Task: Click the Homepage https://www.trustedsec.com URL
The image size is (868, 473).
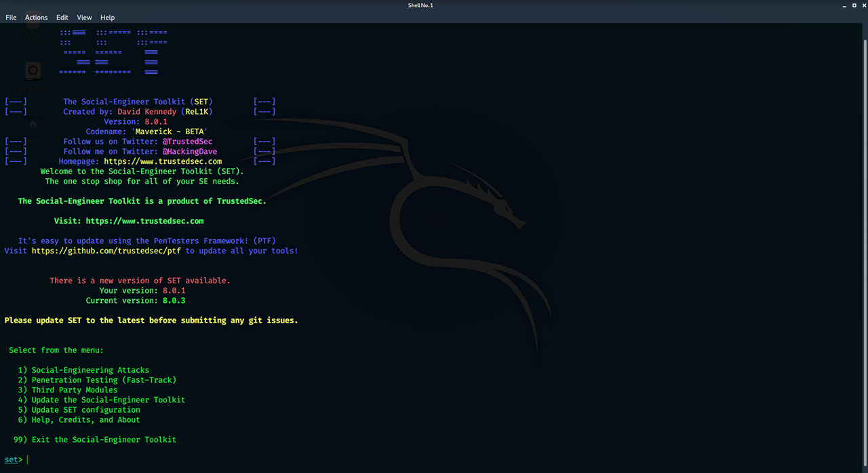Action: coord(163,161)
